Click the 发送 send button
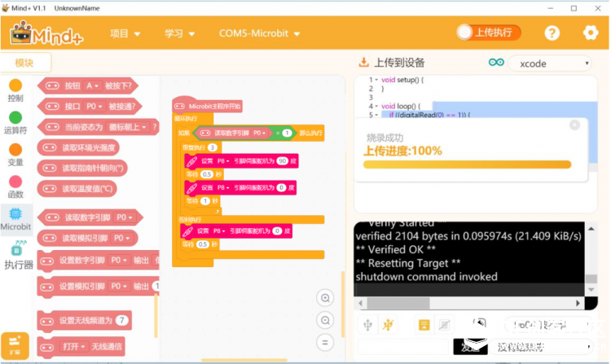The width and height of the screenshot is (611, 364). pyautogui.click(x=470, y=346)
